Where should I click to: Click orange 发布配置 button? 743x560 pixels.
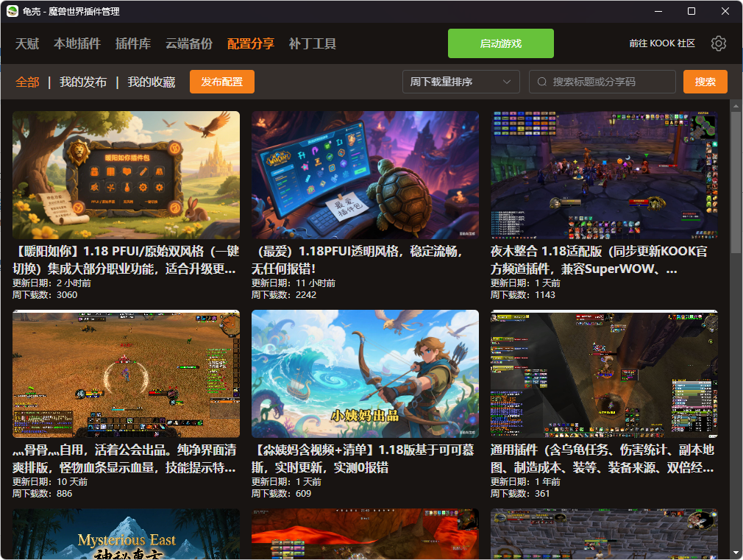pyautogui.click(x=221, y=82)
